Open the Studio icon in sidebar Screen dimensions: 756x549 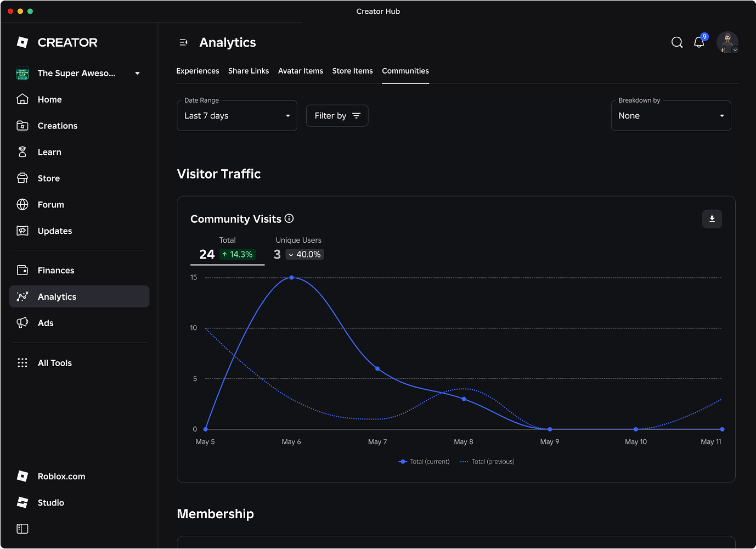click(x=22, y=503)
